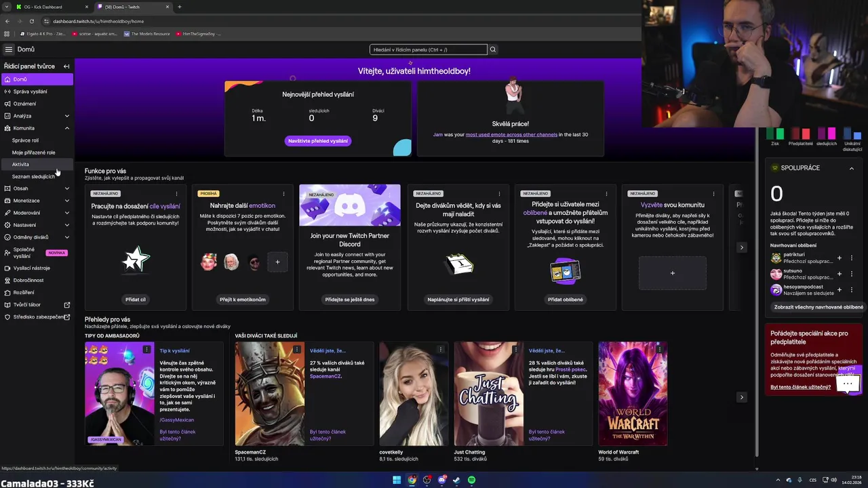Open GassyMexican tip thumbnail
The image size is (868, 488).
(x=119, y=394)
